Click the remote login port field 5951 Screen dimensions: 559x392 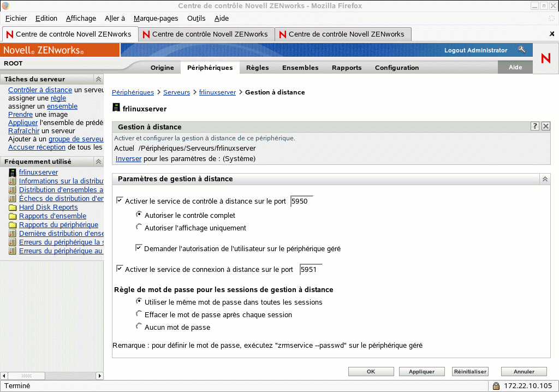tap(311, 269)
